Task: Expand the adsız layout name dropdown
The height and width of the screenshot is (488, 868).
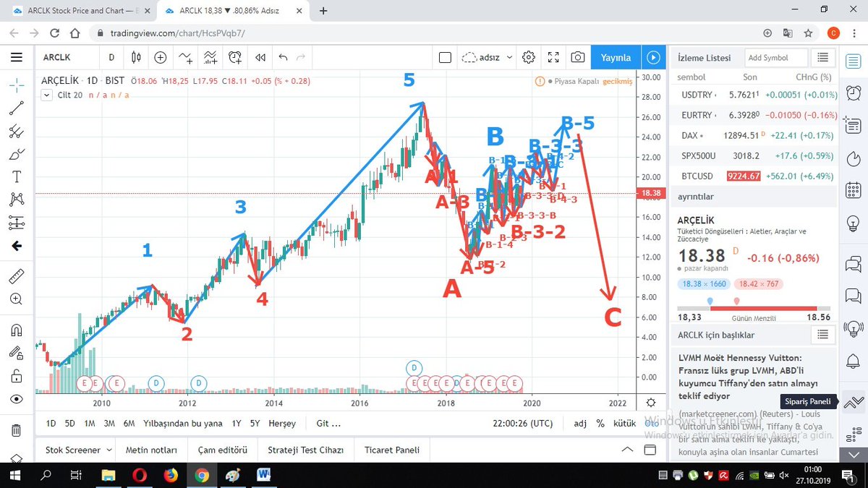Action: tap(509, 57)
